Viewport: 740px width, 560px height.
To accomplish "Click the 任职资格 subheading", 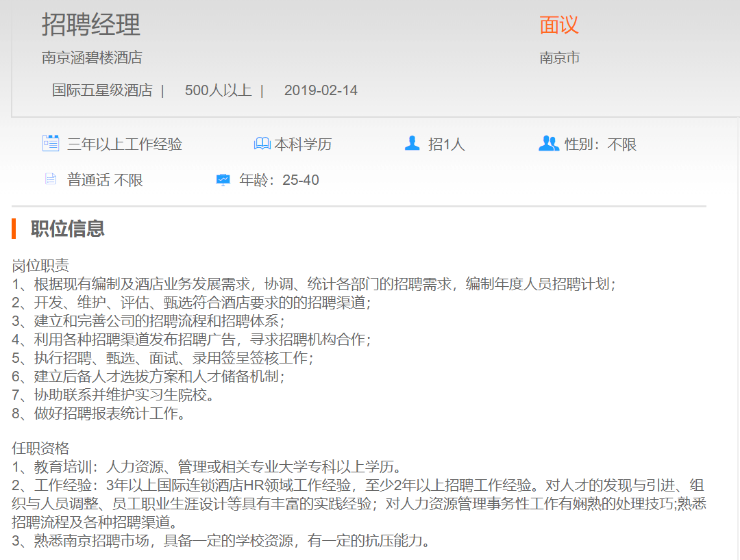I will coord(40,448).
